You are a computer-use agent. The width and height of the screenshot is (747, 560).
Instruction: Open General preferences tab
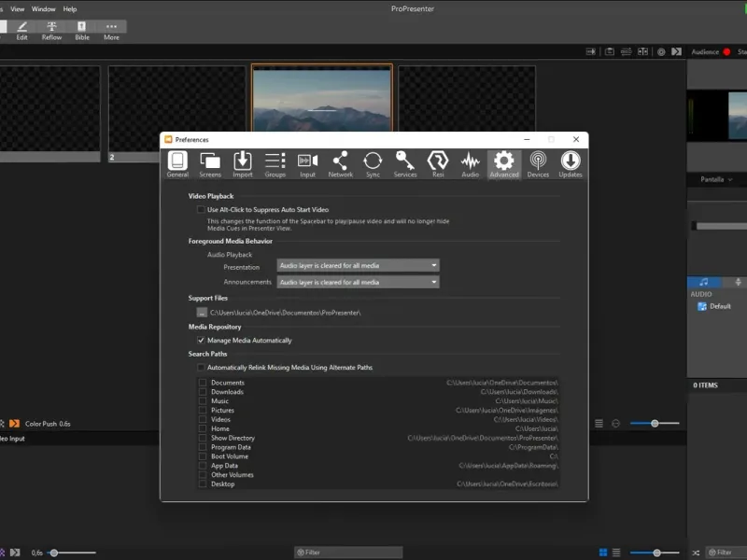[177, 164]
